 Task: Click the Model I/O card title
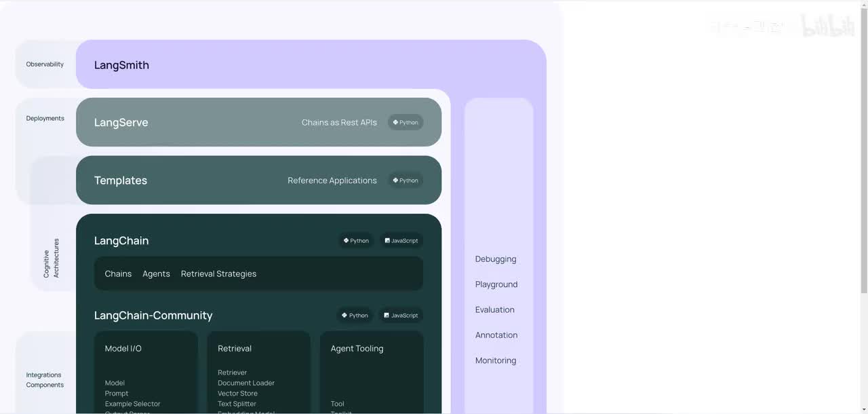tap(123, 349)
